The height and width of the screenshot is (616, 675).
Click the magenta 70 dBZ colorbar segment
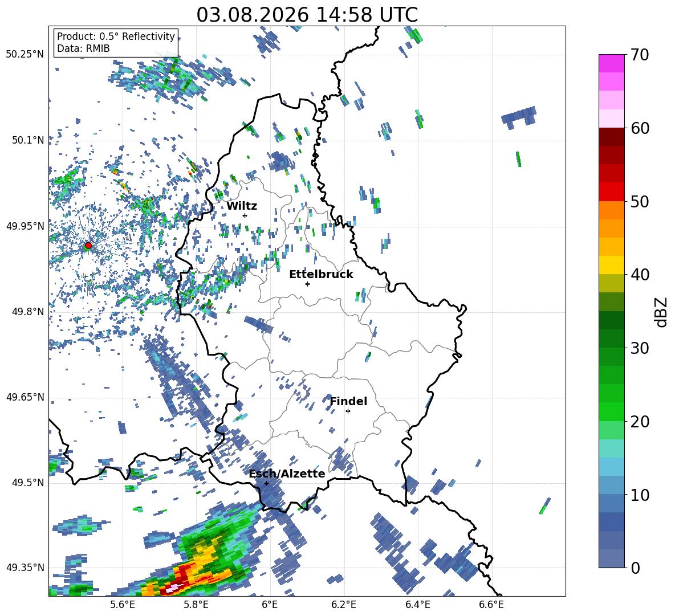pyautogui.click(x=611, y=63)
